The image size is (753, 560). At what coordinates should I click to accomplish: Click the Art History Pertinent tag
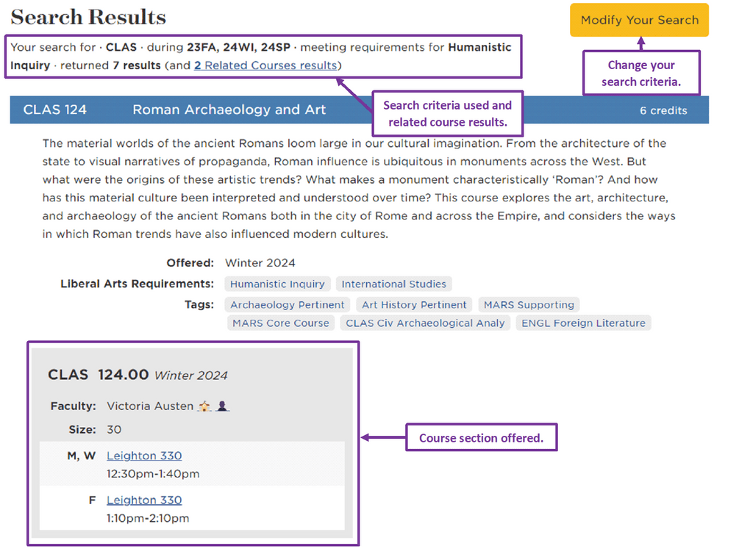(x=414, y=304)
